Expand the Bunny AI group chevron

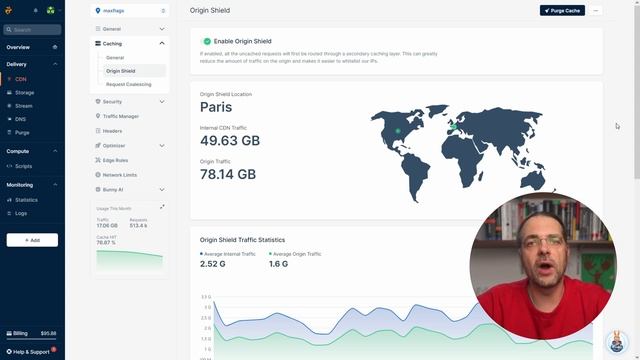[x=162, y=190]
